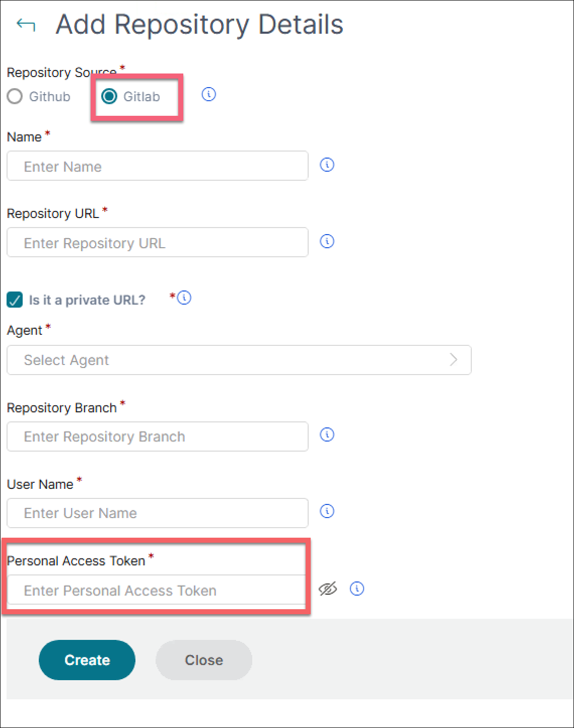
Task: Focus the Repository Branch input field
Action: coord(158,436)
